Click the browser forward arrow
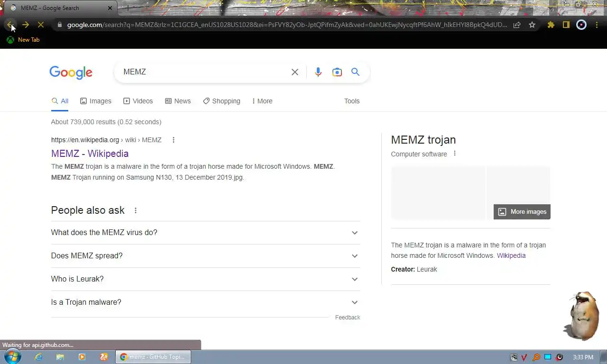The image size is (607, 364). coord(26,25)
